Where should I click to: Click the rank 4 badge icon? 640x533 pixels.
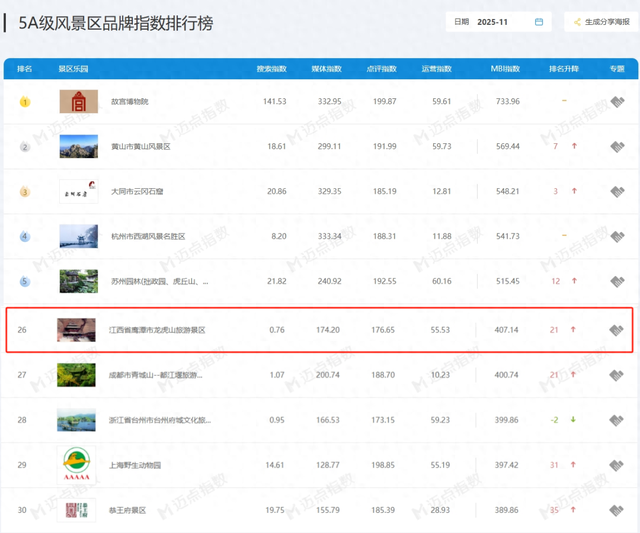click(25, 236)
